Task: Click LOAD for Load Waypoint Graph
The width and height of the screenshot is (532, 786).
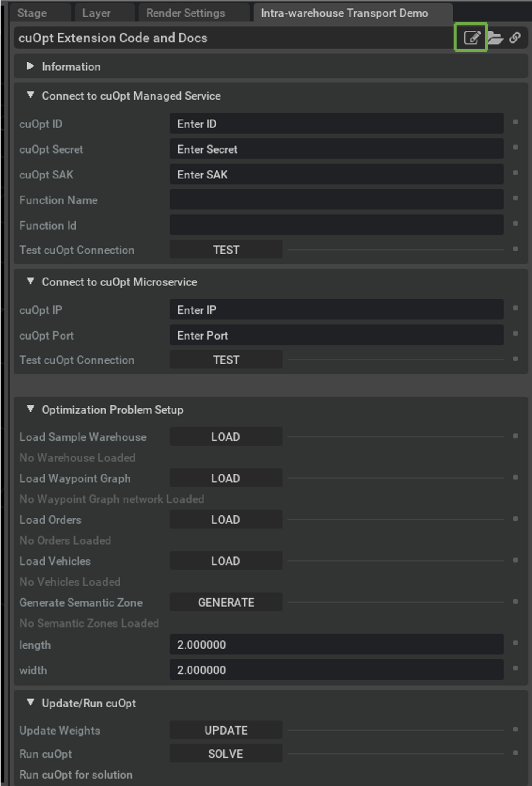Action: tap(226, 478)
